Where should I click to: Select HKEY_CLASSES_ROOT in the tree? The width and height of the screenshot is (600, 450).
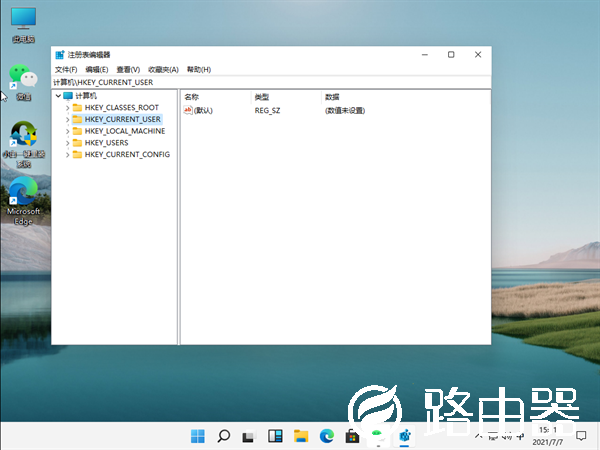coord(122,108)
